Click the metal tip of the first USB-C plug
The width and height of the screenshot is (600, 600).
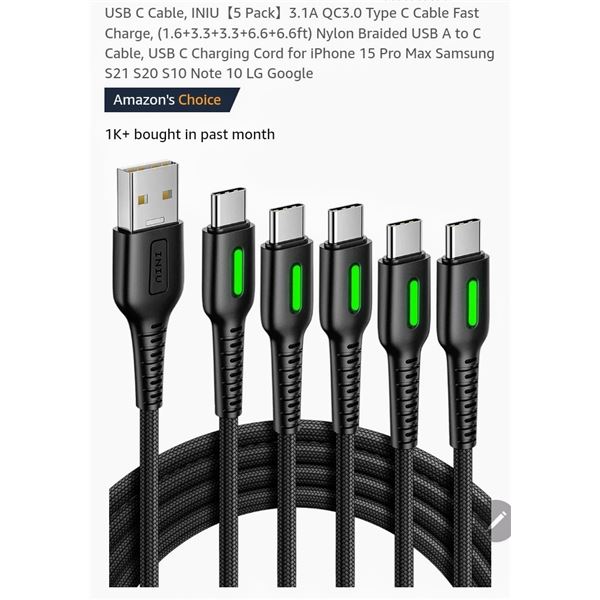(228, 208)
